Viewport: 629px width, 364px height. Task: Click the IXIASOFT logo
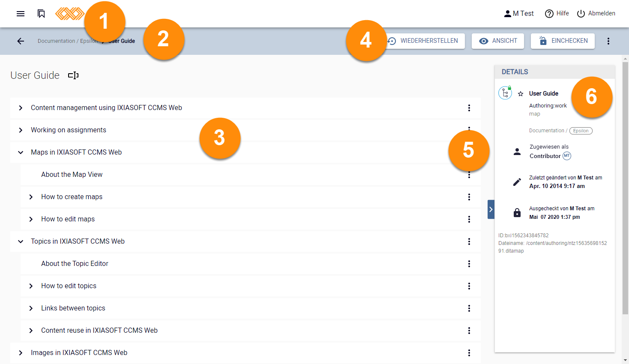69,14
